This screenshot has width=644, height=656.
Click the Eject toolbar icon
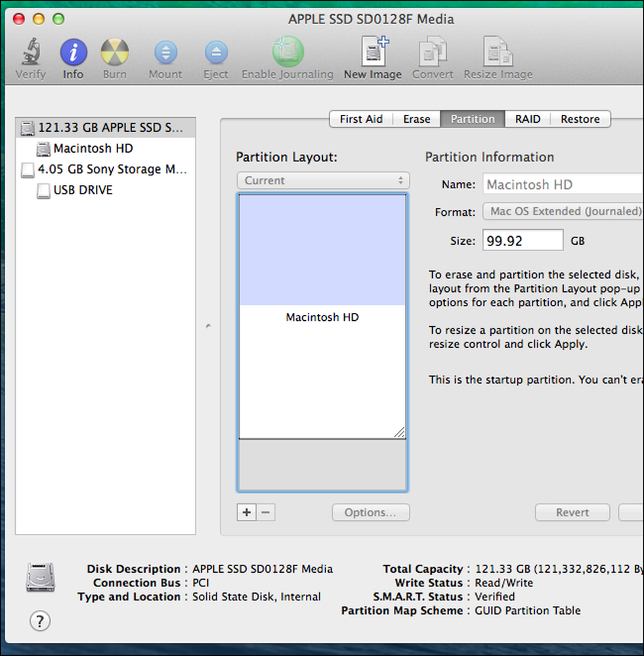coord(216,52)
